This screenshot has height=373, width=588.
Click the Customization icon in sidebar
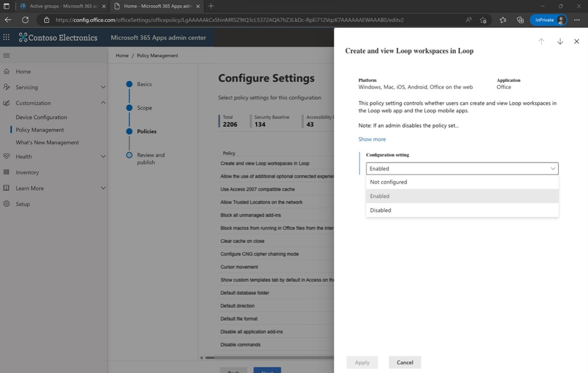(6, 103)
